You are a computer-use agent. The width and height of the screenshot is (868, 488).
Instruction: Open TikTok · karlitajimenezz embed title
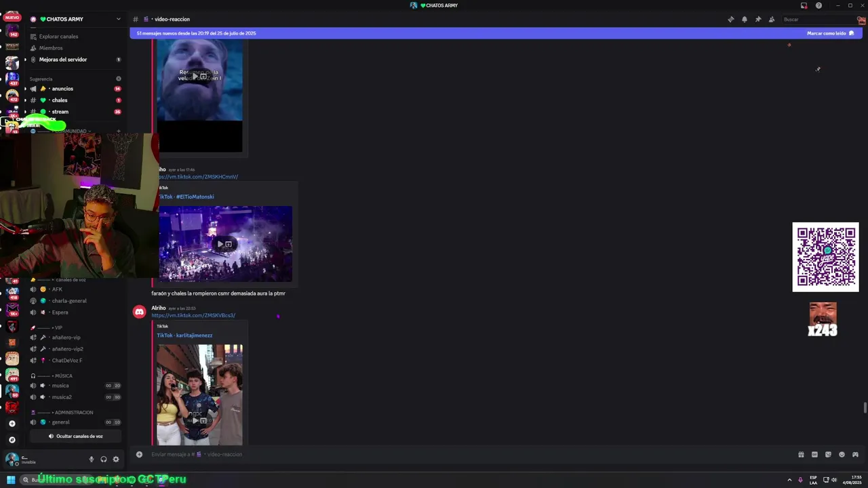(184, 335)
